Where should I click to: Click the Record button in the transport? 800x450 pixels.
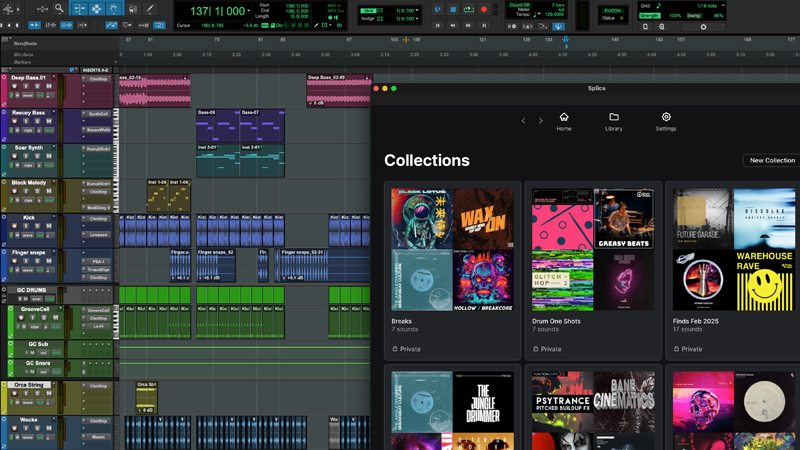(x=484, y=10)
